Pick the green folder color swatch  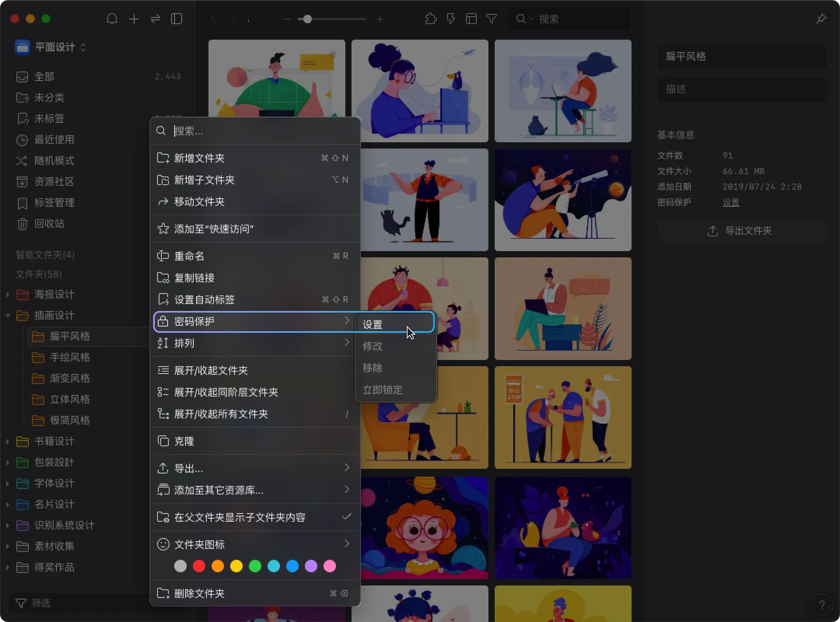[255, 566]
